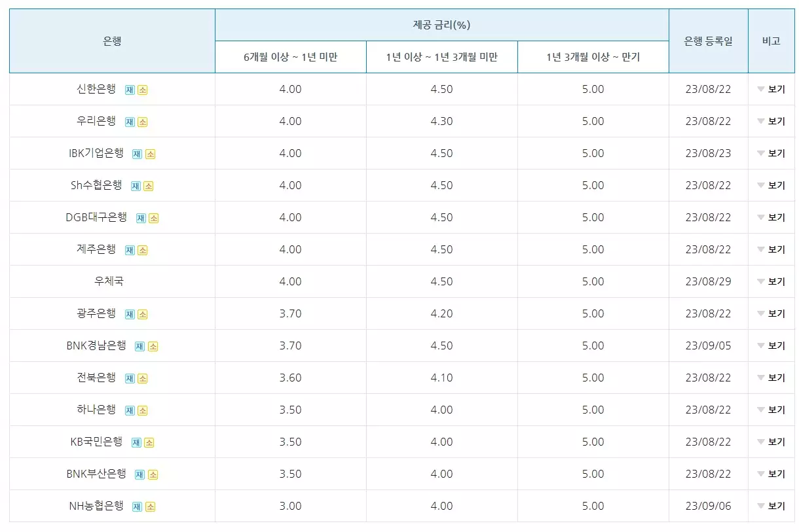The height and width of the screenshot is (532, 799).
Task: Expand 보기 for the 우체국 row
Action: coord(771,281)
